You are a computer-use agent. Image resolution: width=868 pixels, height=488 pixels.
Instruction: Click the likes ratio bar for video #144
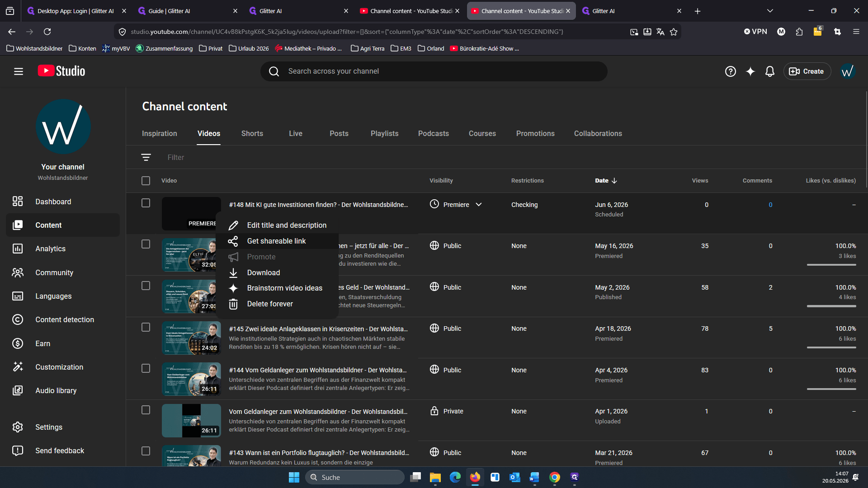tap(831, 389)
